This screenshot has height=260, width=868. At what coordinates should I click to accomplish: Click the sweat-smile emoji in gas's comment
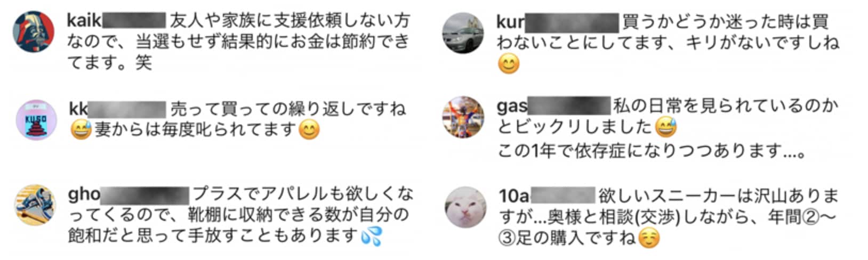pyautogui.click(x=666, y=127)
